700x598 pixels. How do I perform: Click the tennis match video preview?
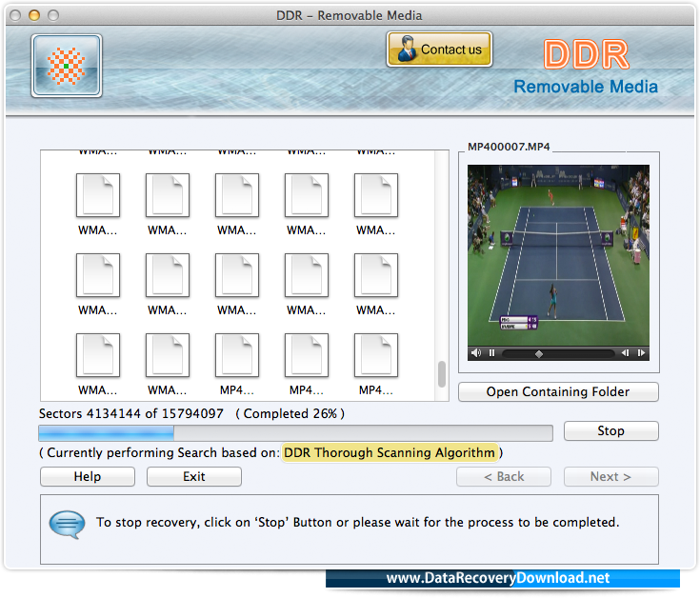tap(558, 256)
